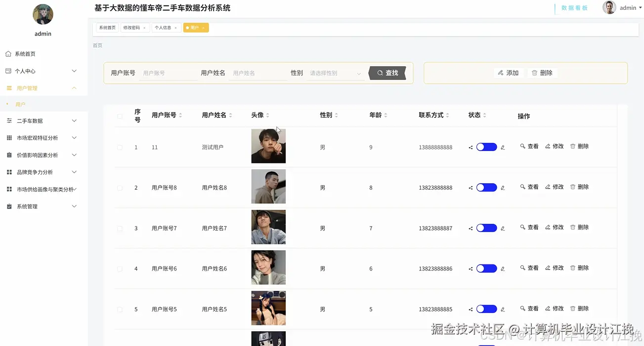Toggle the status switch for 用户账号8
The image size is (644, 346).
pyautogui.click(x=486, y=188)
